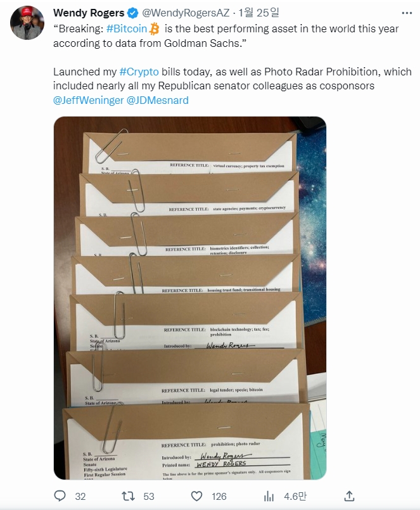Like the tweet with heart icon
This screenshot has width=420, height=510.
click(x=196, y=496)
